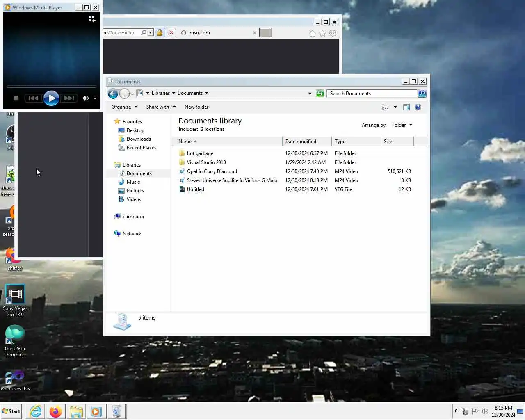The image size is (525, 420).
Task: Open Videos library in navigation pane
Action: (x=134, y=199)
